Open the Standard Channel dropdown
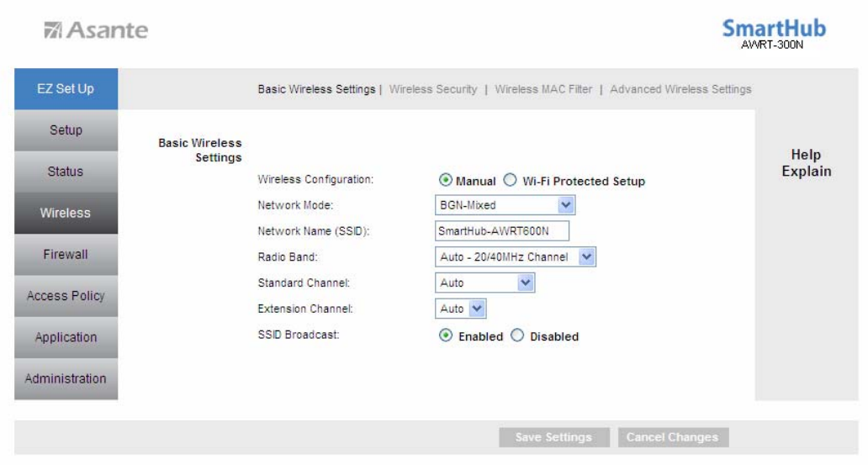Image resolution: width=868 pixels, height=465 pixels. [485, 283]
